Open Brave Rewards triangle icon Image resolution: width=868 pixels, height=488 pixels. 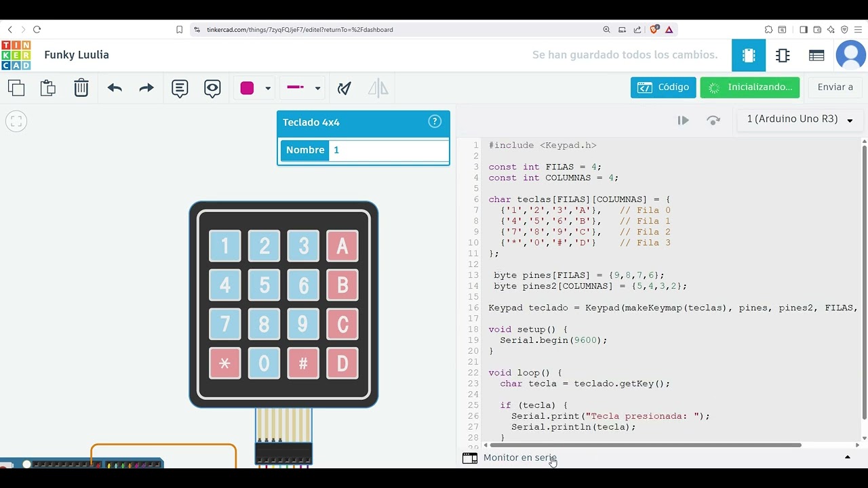pyautogui.click(x=669, y=30)
